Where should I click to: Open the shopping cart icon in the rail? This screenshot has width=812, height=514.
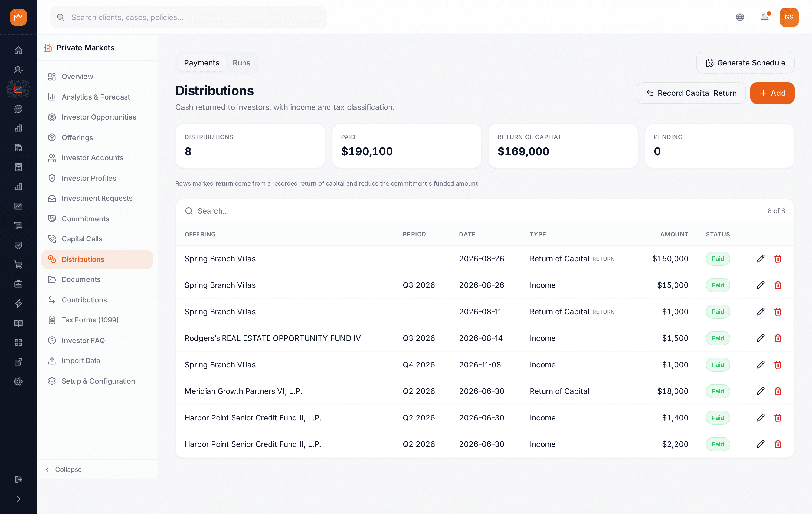(x=18, y=265)
